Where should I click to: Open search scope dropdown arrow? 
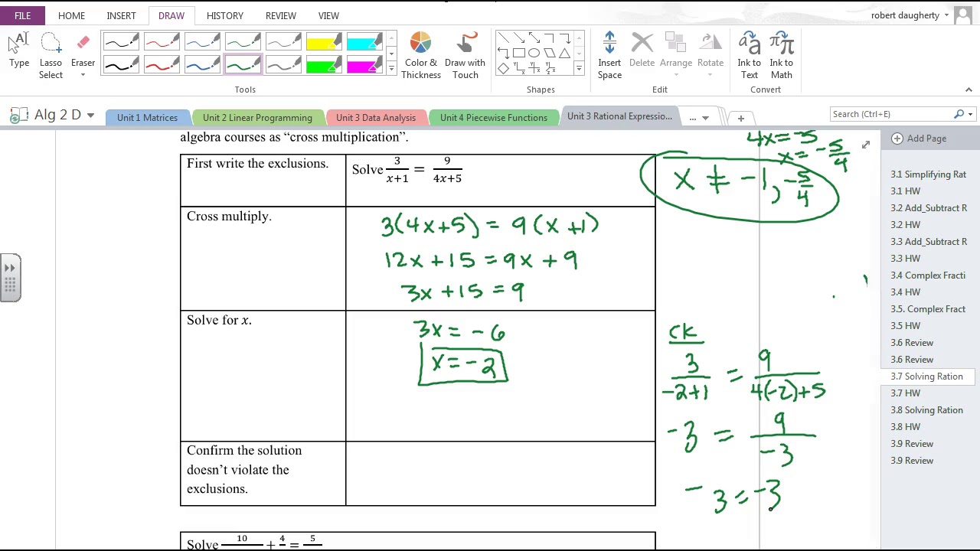[970, 114]
